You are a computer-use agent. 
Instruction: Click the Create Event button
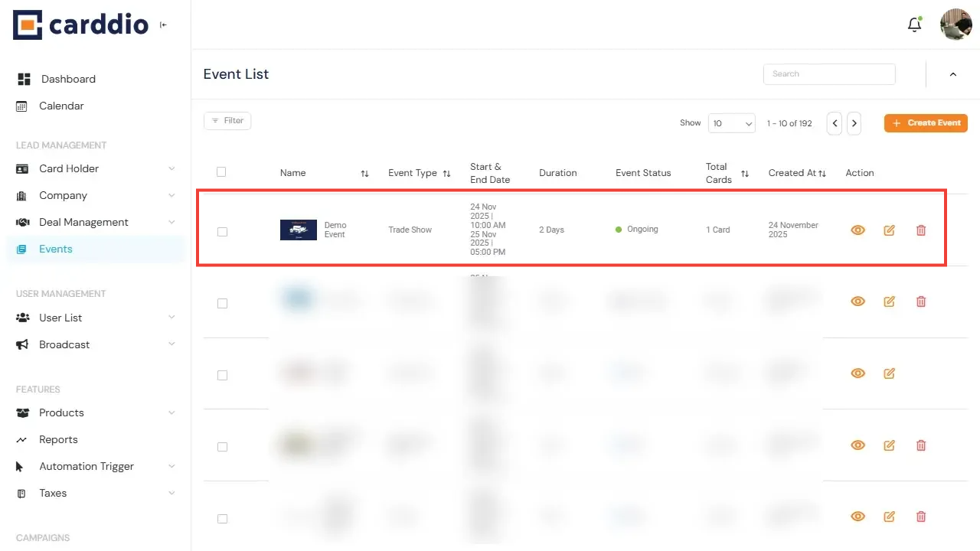point(926,122)
